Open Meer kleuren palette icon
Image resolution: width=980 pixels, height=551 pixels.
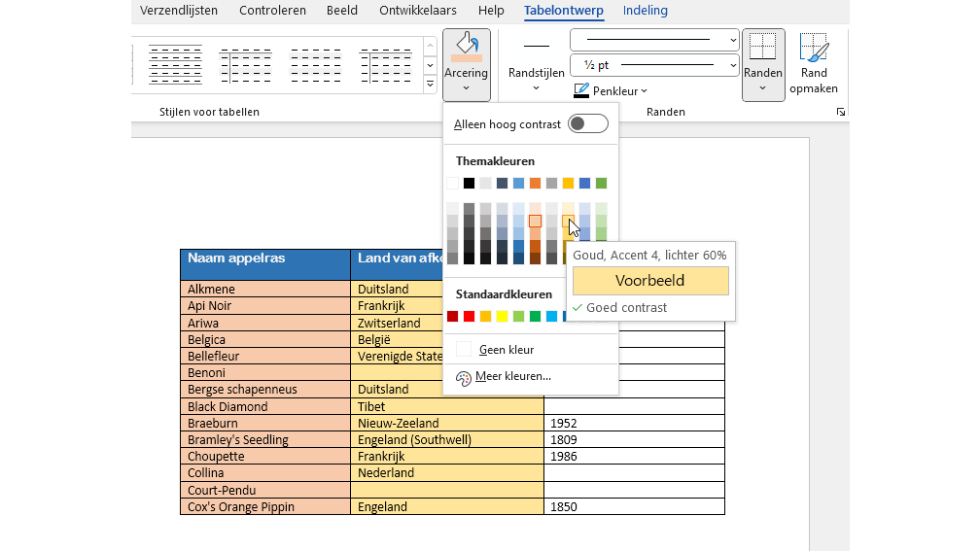(x=463, y=378)
